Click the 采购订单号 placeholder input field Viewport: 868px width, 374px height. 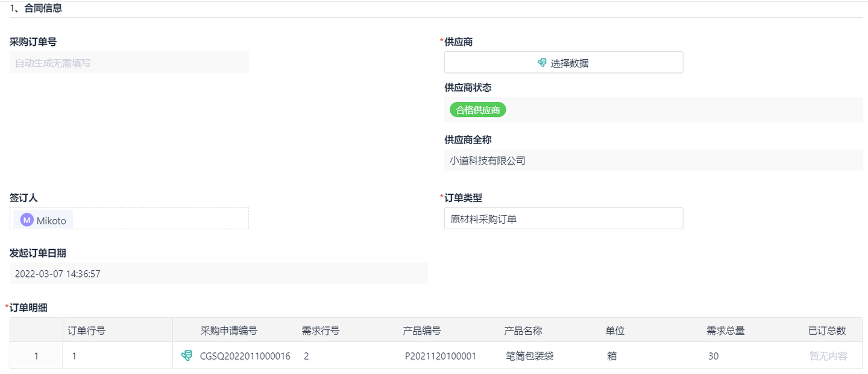click(x=129, y=62)
